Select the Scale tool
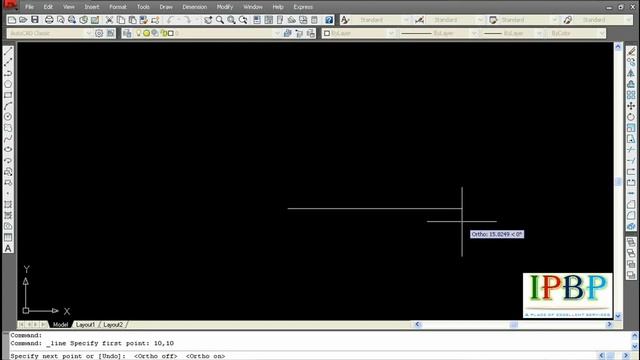 coord(631,128)
